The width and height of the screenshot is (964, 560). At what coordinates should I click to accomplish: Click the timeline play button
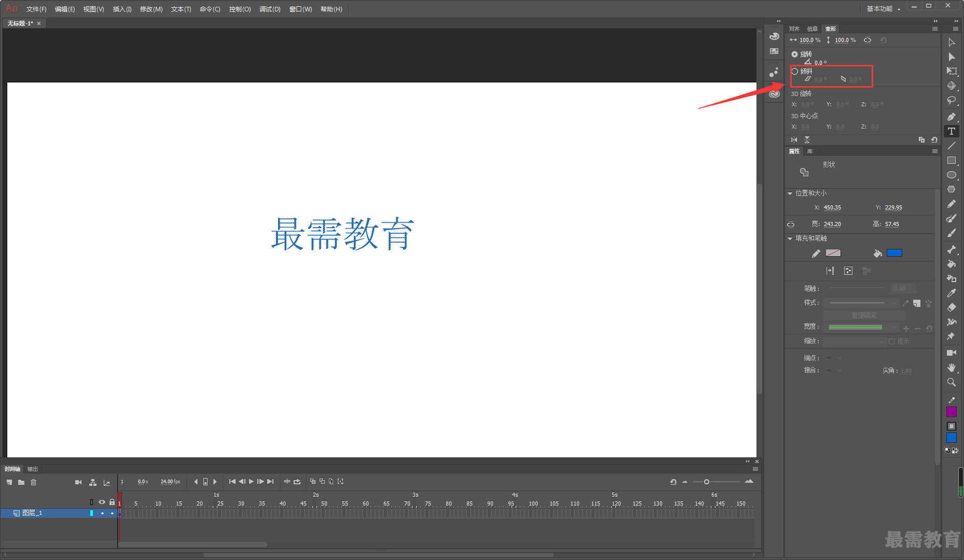252,482
